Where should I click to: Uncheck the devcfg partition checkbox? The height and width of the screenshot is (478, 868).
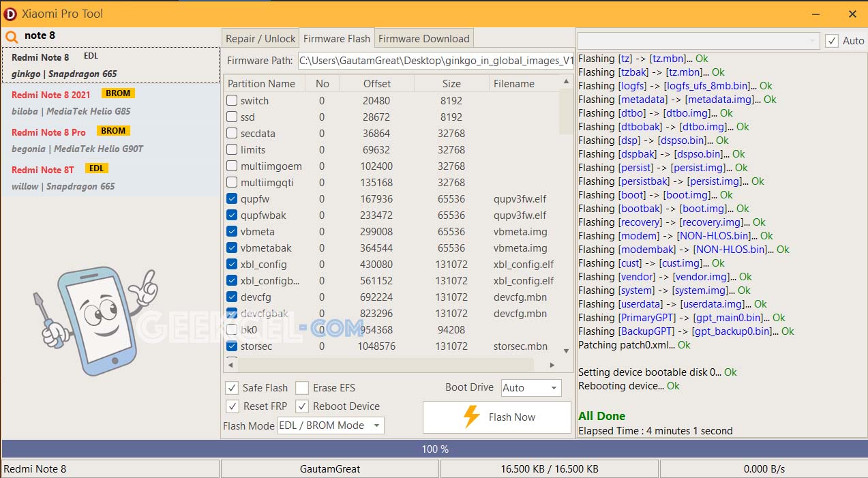[x=232, y=297]
